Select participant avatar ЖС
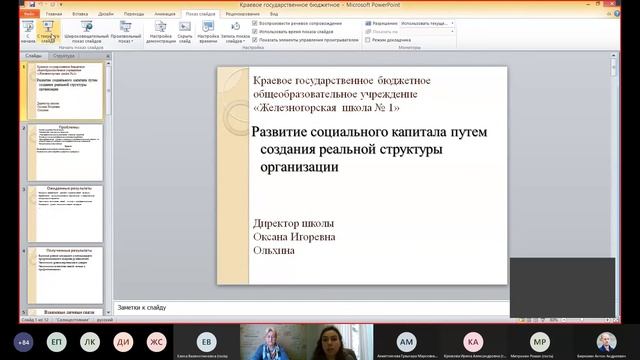 (x=157, y=342)
